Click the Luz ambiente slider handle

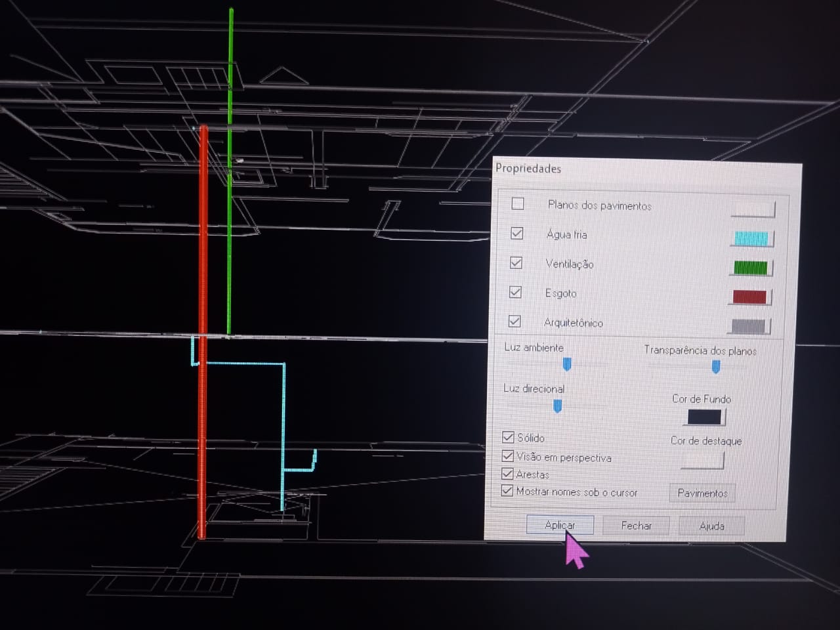click(x=567, y=364)
